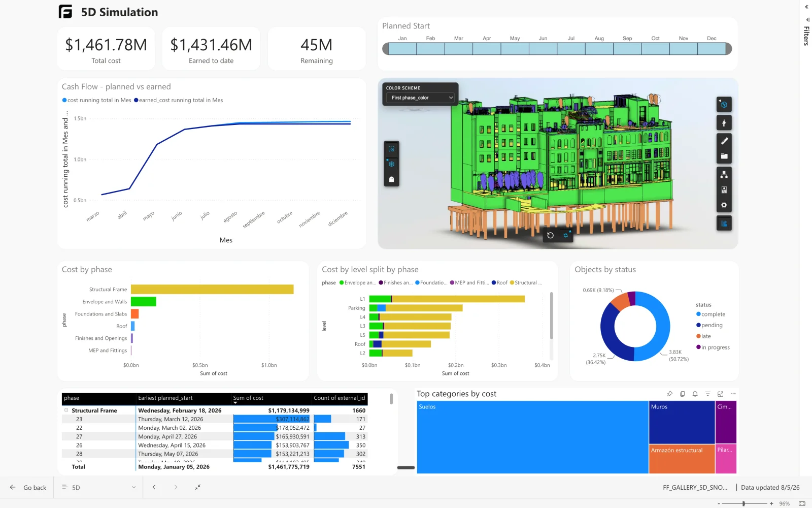Exit full screen with collapse arrows icon

coord(197,487)
